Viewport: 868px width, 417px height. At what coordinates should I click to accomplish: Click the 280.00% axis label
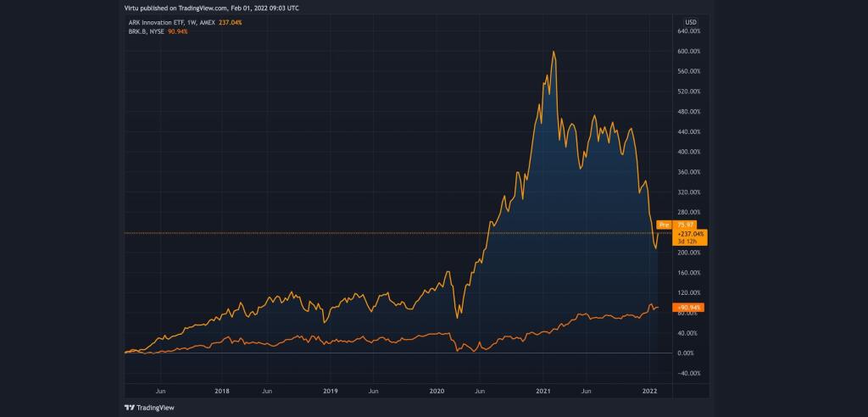(x=690, y=212)
